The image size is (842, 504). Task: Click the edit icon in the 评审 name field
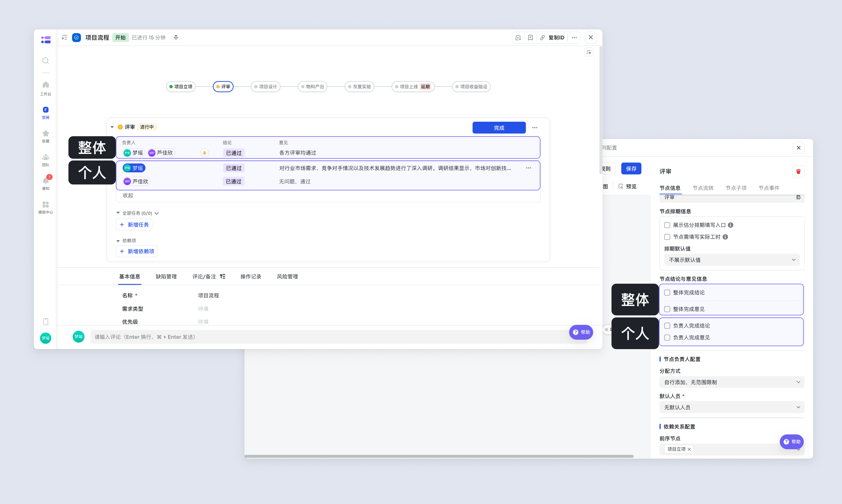[x=798, y=197]
